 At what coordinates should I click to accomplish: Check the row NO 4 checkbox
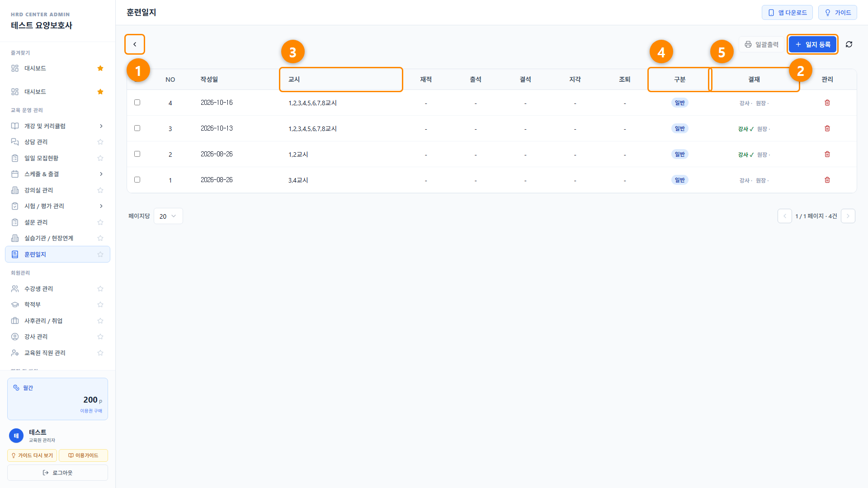[x=137, y=103]
